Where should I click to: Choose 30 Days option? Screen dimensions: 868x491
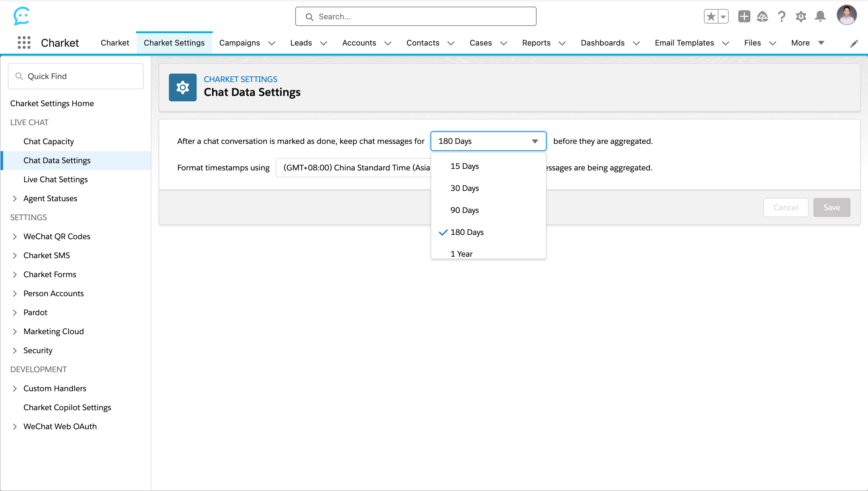488,188
